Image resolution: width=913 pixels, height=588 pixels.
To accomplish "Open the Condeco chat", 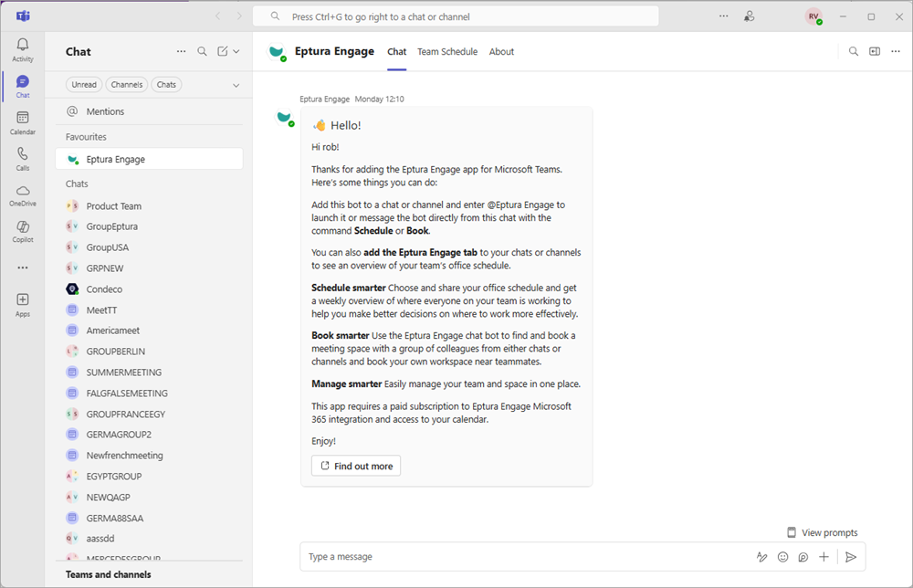I will [149, 289].
